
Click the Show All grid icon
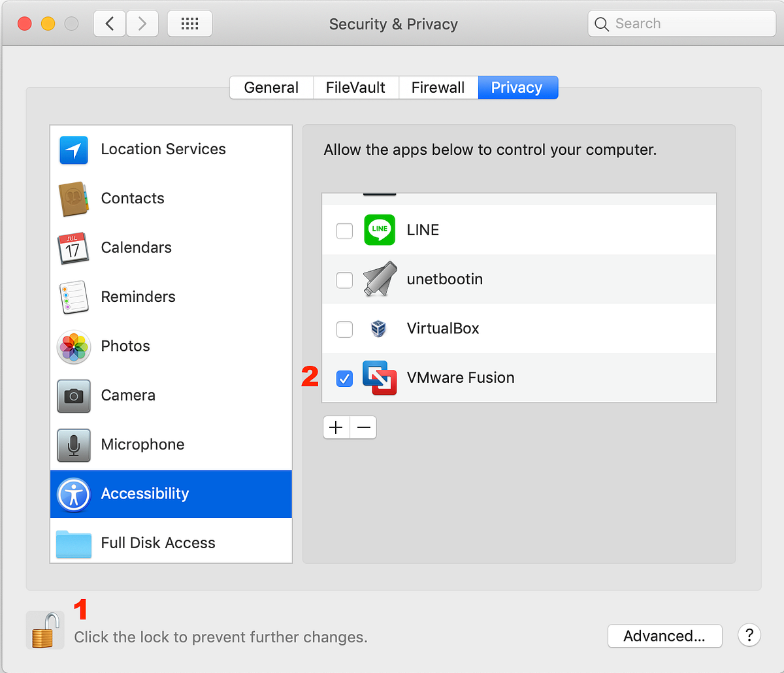tap(189, 24)
